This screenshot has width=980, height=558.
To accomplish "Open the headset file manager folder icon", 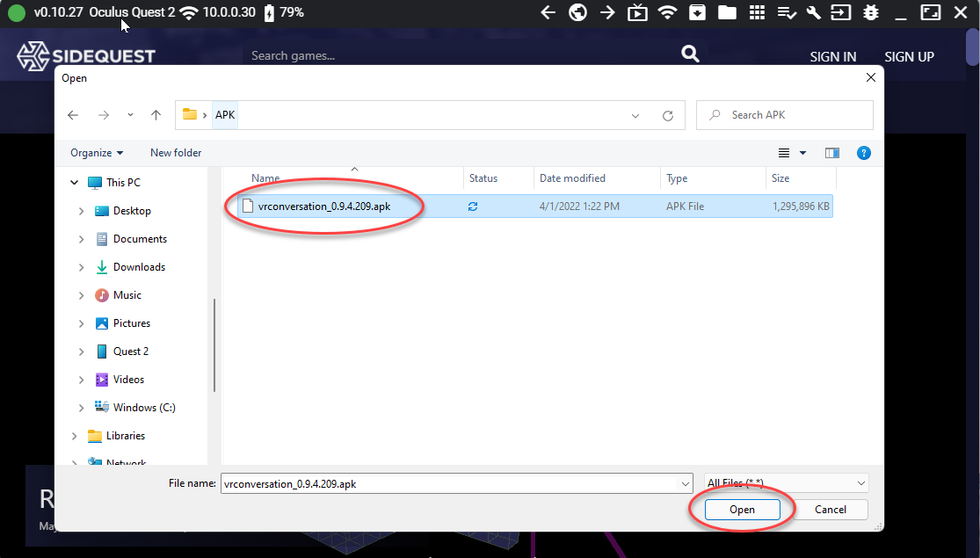I will click(727, 12).
